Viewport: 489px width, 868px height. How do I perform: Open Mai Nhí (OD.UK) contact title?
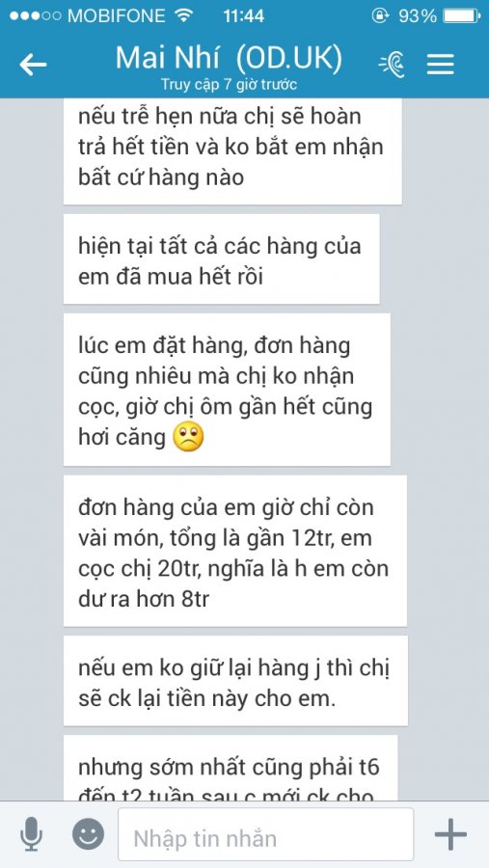[229, 58]
